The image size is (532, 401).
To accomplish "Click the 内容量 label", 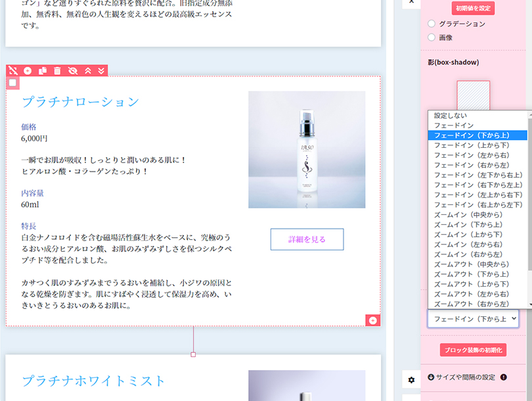I will pyautogui.click(x=32, y=193).
